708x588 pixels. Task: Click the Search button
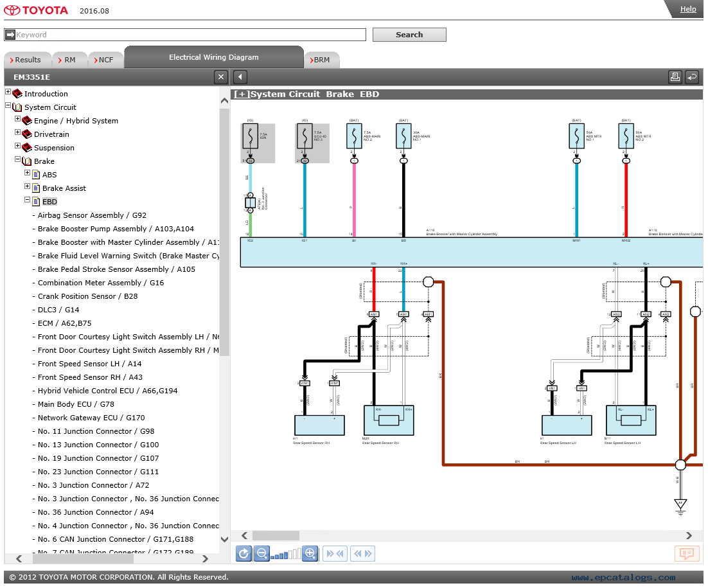click(x=409, y=35)
